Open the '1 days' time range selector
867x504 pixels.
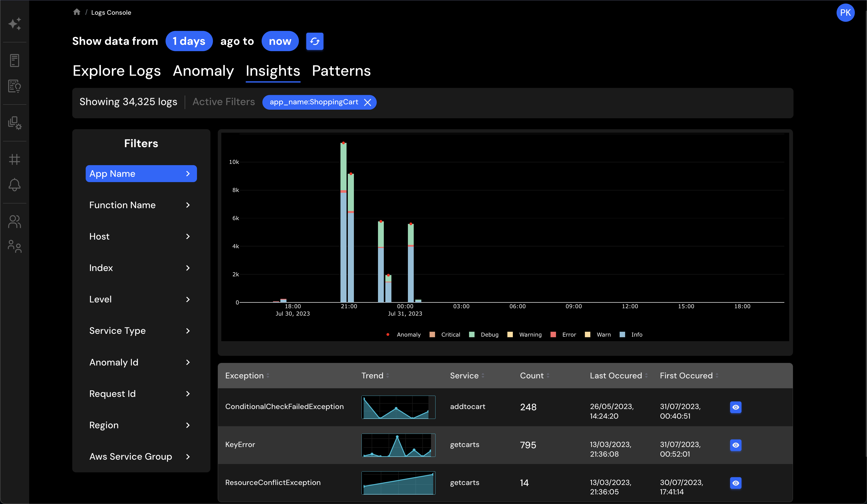tap(189, 41)
